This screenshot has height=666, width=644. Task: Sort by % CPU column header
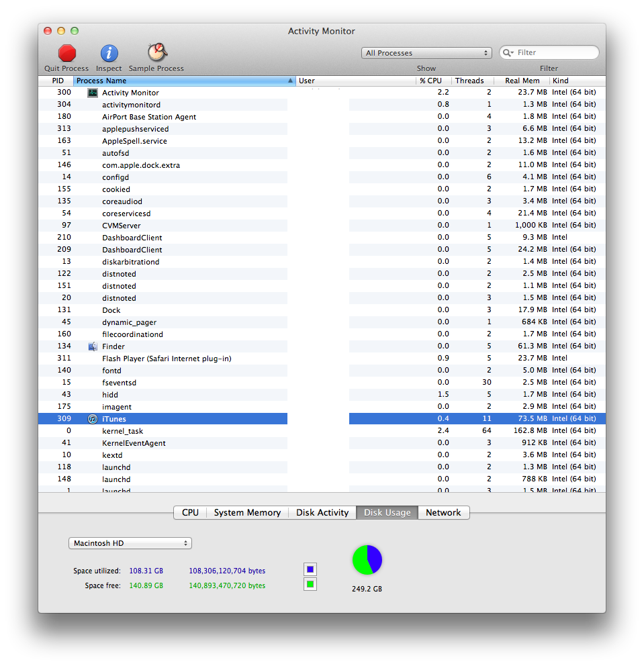coord(433,81)
